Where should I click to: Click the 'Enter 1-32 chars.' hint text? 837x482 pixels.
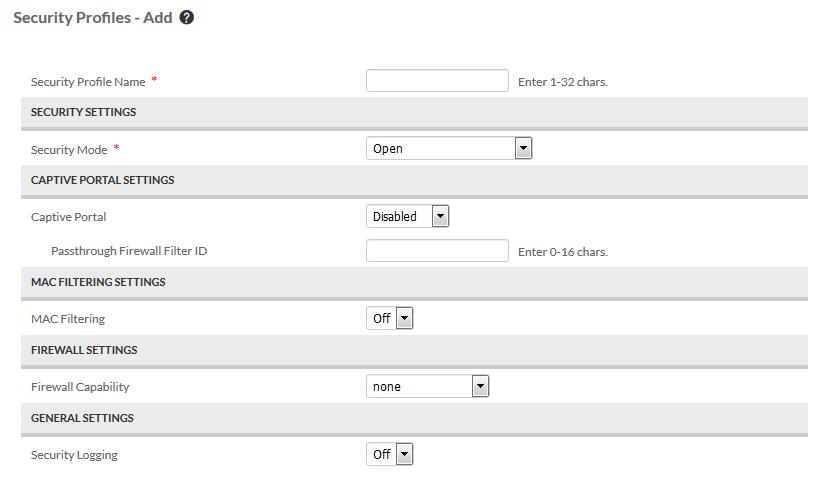563,82
